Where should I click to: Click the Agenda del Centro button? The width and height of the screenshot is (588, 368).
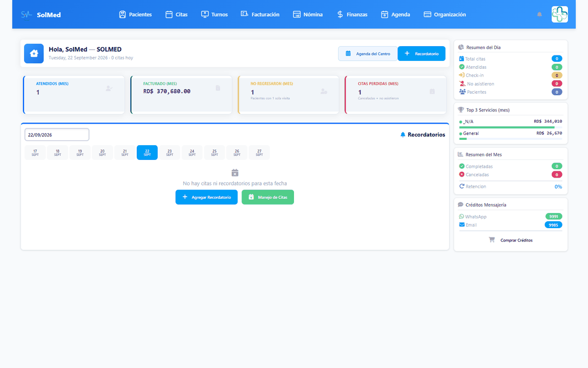click(368, 53)
